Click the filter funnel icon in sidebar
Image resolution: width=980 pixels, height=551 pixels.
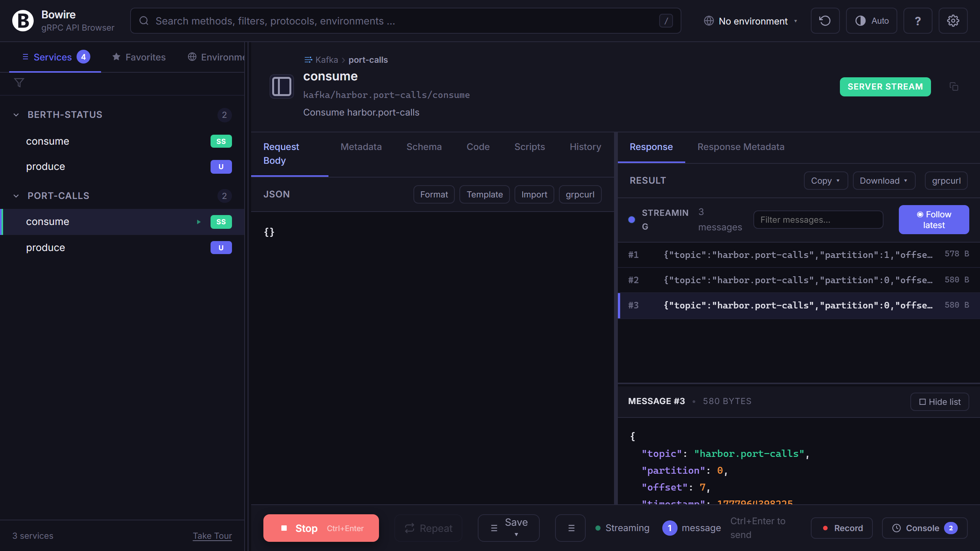[x=19, y=83]
